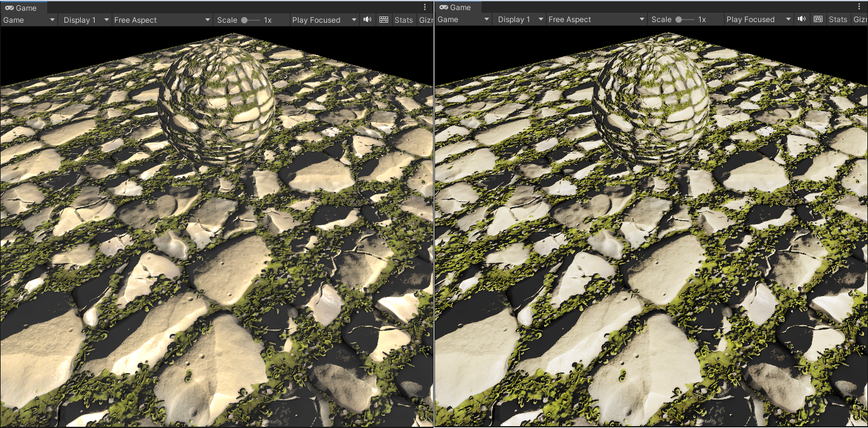Toggle keyboard shortcuts icon in right window

(x=818, y=19)
